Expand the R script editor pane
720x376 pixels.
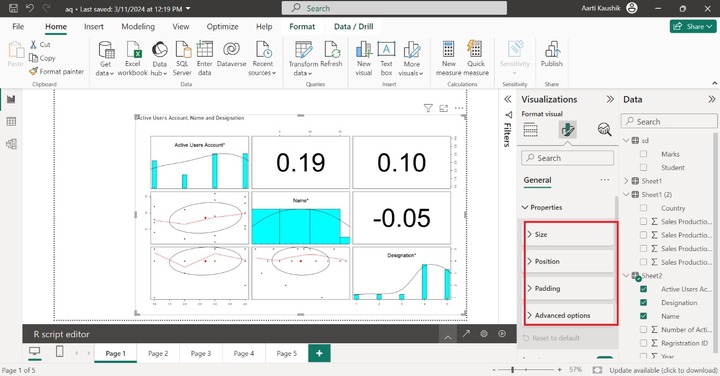pos(448,337)
